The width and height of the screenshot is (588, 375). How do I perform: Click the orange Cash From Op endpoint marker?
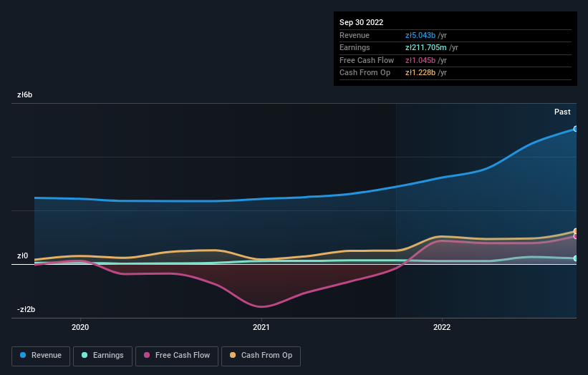click(x=576, y=230)
